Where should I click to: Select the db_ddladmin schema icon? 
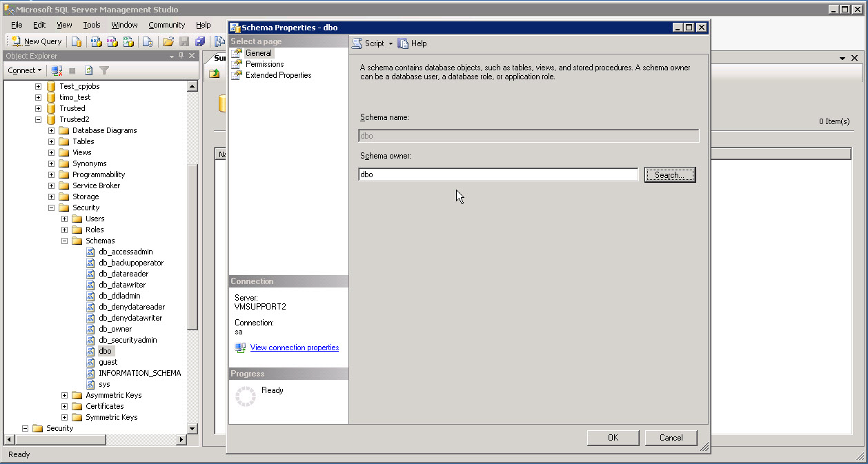click(x=90, y=296)
